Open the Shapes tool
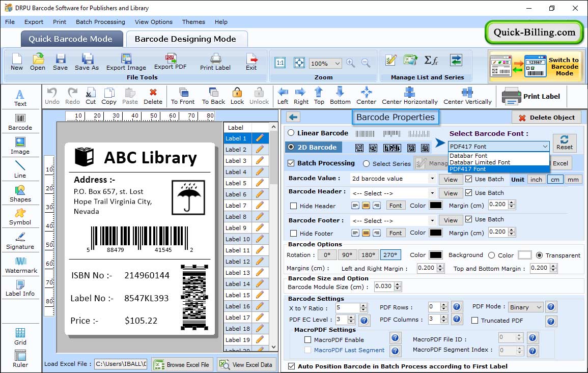The image size is (588, 373). point(20,194)
